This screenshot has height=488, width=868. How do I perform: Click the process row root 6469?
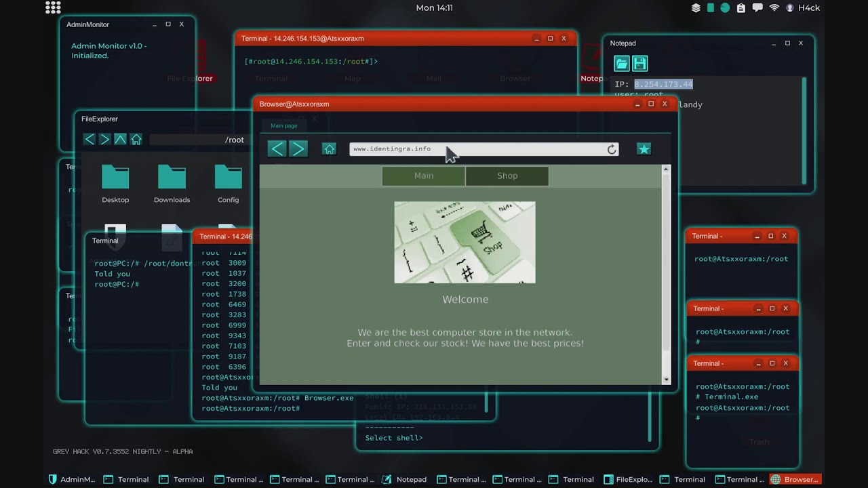point(224,304)
